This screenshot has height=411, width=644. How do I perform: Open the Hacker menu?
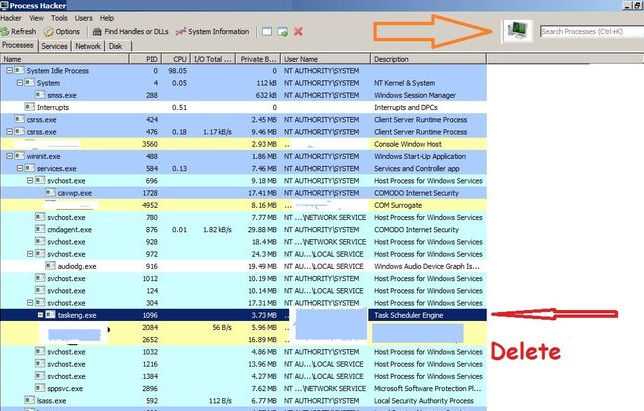[11, 18]
